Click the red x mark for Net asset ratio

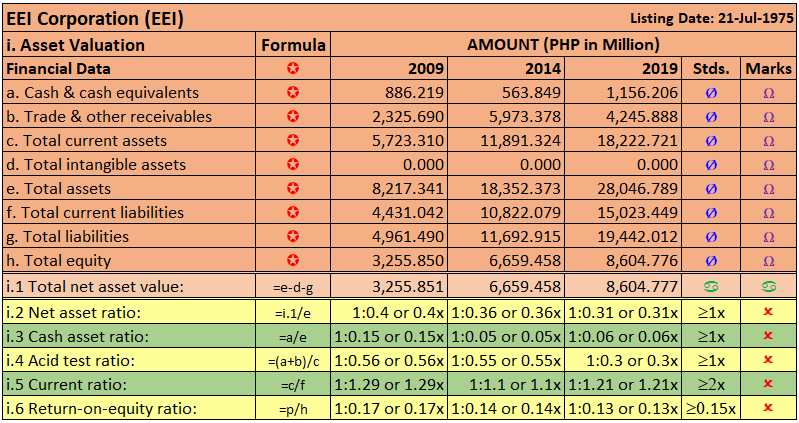(768, 311)
